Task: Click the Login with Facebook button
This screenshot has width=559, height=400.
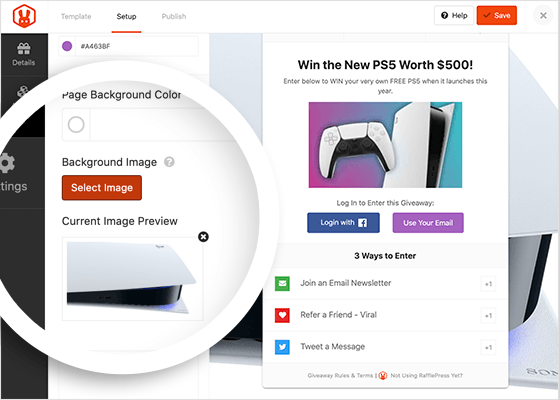Action: [343, 223]
